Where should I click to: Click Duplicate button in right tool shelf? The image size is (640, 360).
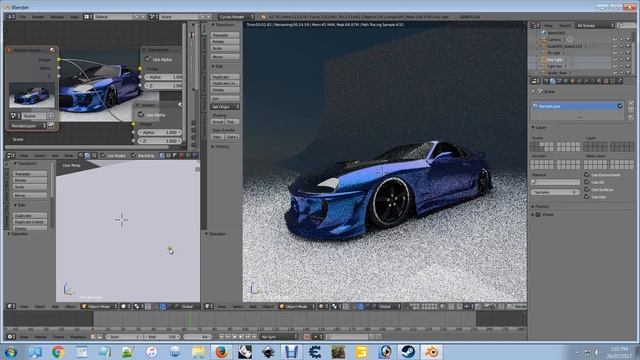(225, 77)
